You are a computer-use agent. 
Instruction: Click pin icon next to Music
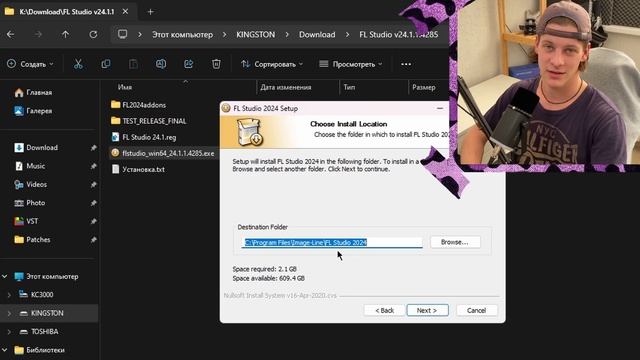coord(93,166)
